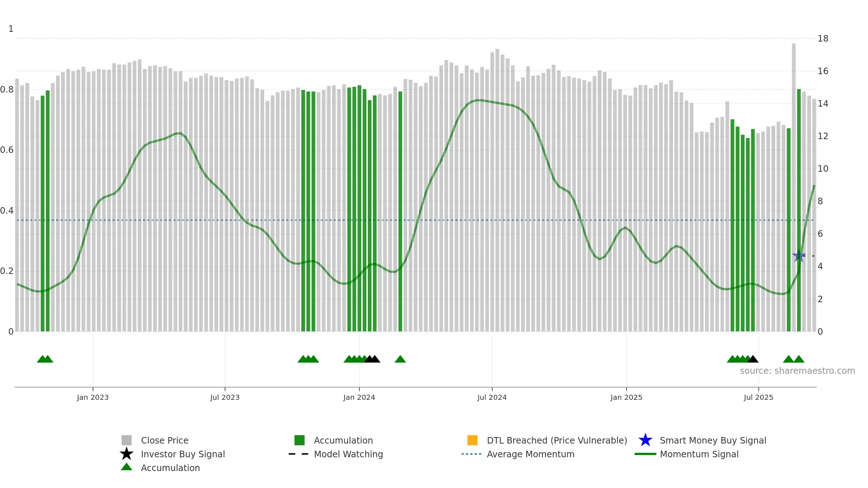Click the Jan 2025 axis label
This screenshot has height=488, width=868.
click(626, 397)
